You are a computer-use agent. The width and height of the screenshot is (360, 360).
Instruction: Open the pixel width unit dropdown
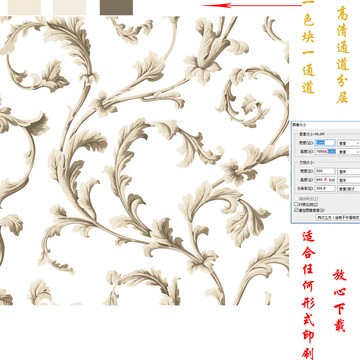pyautogui.click(x=349, y=143)
